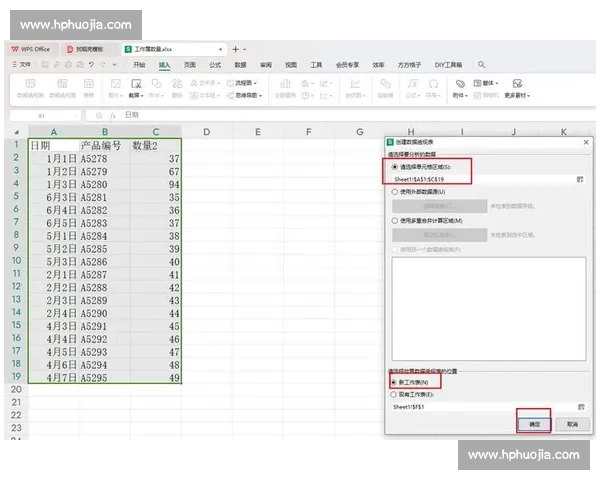Select the 使用外部数据源 radio option
This screenshot has width=600, height=480.
(x=394, y=190)
